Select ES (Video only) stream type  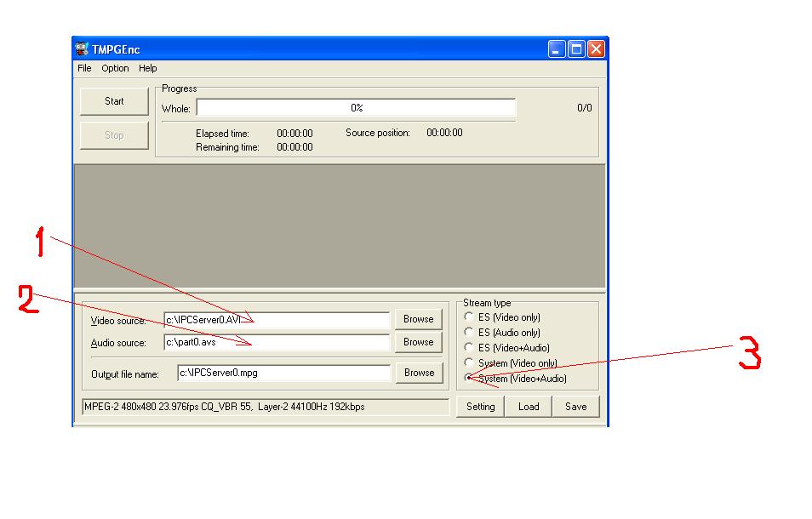point(469,317)
